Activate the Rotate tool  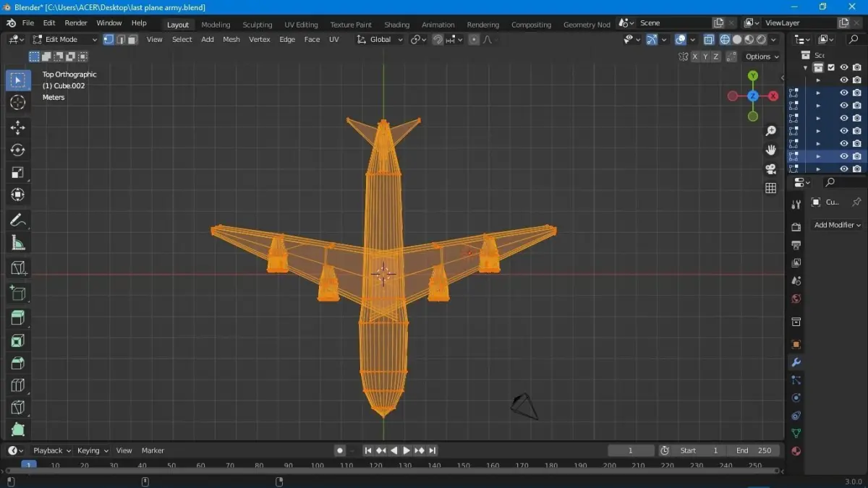(x=18, y=150)
